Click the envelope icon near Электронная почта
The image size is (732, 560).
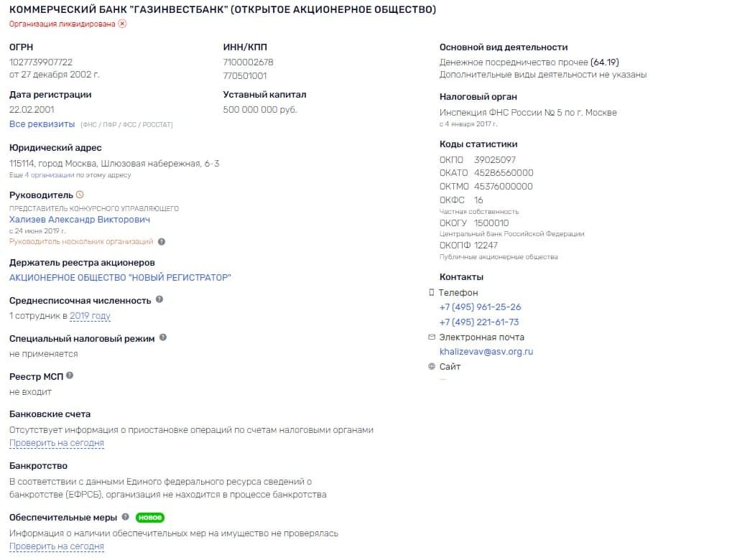pyautogui.click(x=431, y=337)
